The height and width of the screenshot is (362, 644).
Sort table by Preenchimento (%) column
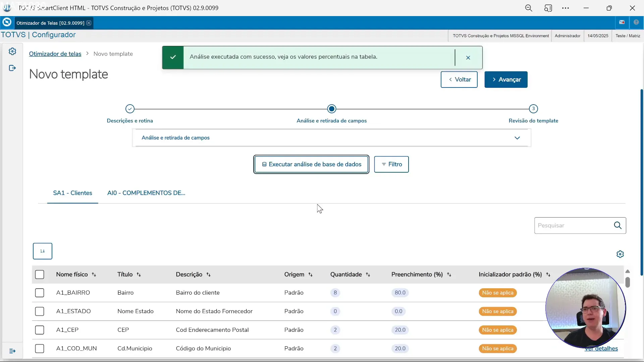pos(449,275)
